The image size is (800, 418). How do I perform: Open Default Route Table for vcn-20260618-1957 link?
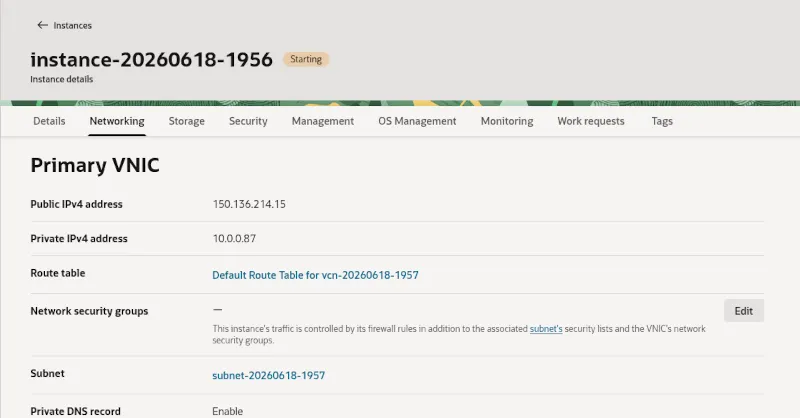[x=315, y=275]
